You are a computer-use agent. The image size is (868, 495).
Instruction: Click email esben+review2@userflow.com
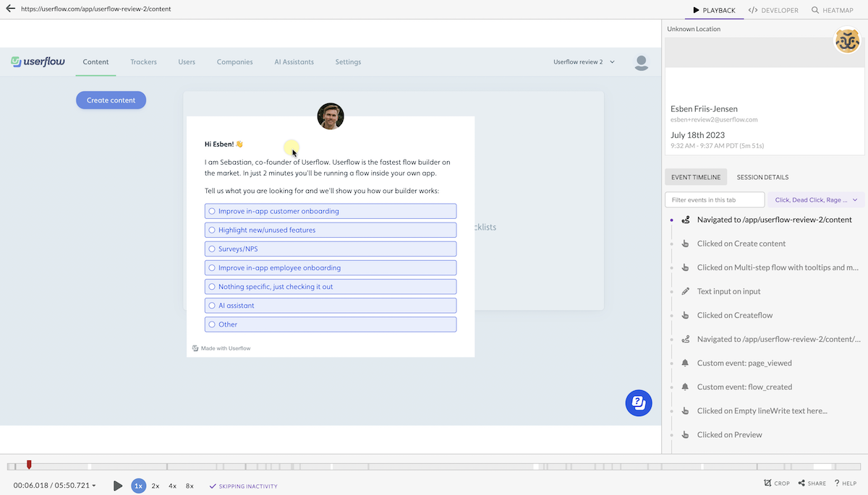click(x=714, y=119)
